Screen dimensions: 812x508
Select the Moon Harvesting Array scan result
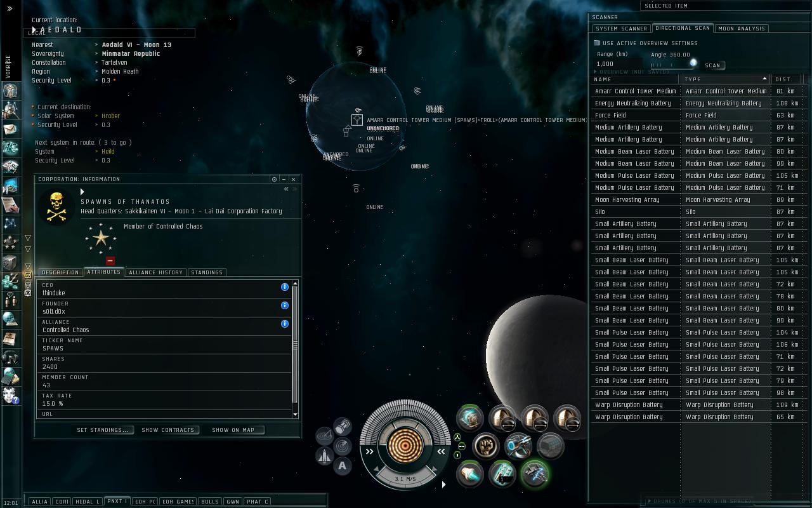[x=699, y=200]
